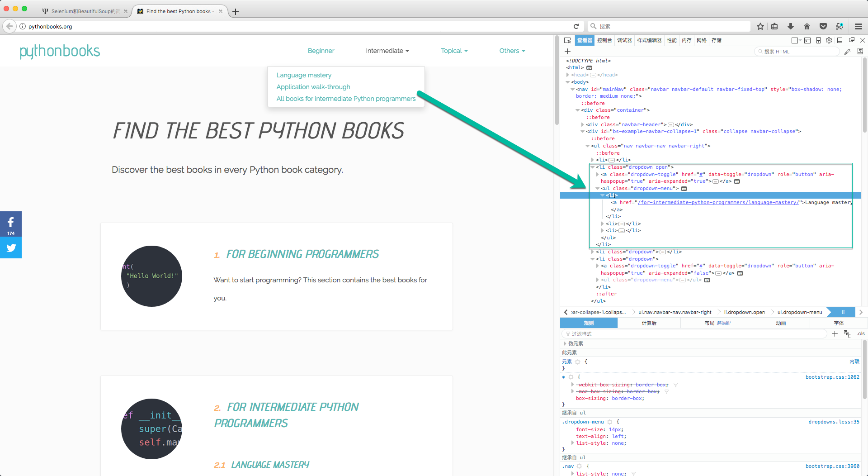Expand the navbar-header div node

coord(583,124)
